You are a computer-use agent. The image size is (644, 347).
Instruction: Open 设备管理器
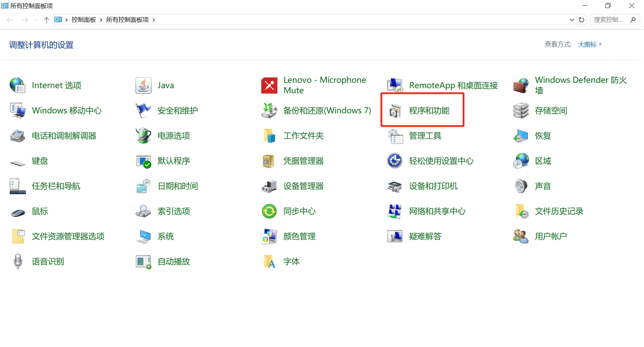pos(303,186)
